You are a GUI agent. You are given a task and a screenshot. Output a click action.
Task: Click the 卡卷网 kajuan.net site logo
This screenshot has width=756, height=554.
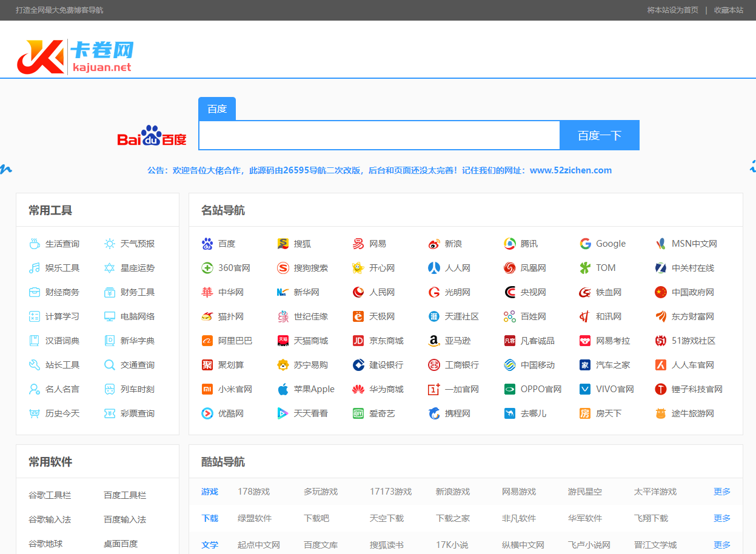point(75,57)
